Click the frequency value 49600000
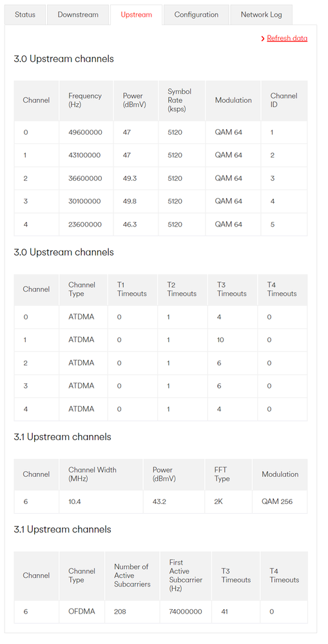The image size is (328, 644). tap(85, 132)
